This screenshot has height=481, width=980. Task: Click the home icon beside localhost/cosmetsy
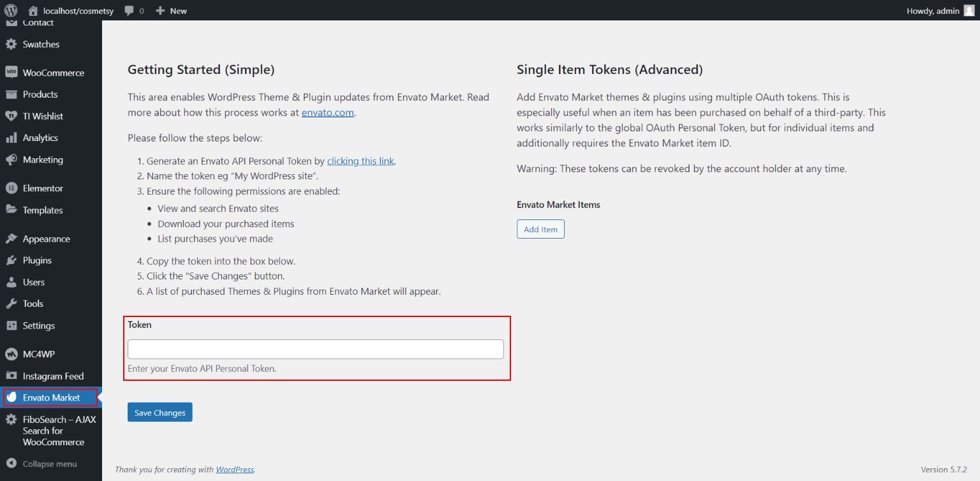point(33,10)
